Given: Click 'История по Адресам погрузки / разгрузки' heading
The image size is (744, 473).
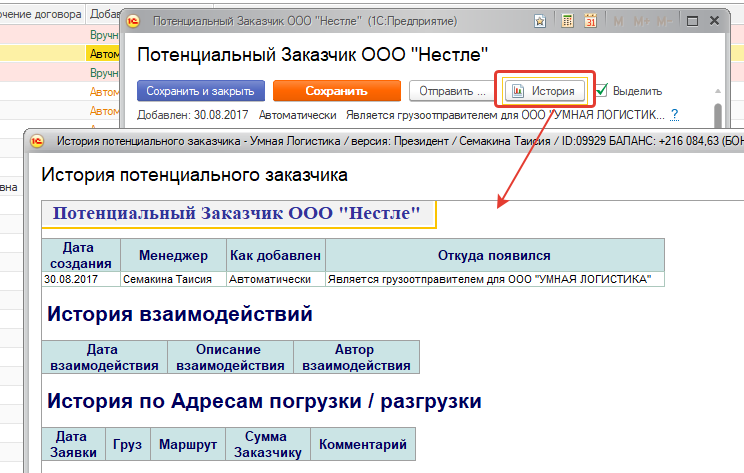Looking at the screenshot, I should pos(264,401).
